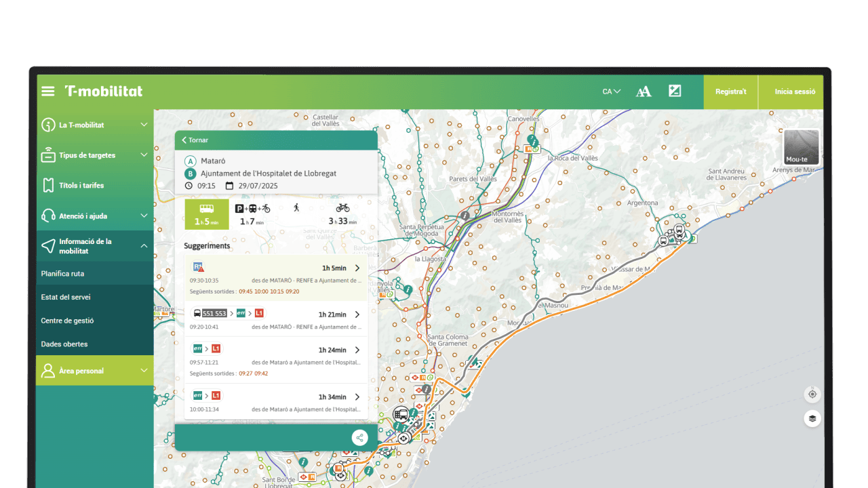This screenshot has width=868, height=488.
Task: Go back with the Tornar button
Action: click(x=195, y=140)
